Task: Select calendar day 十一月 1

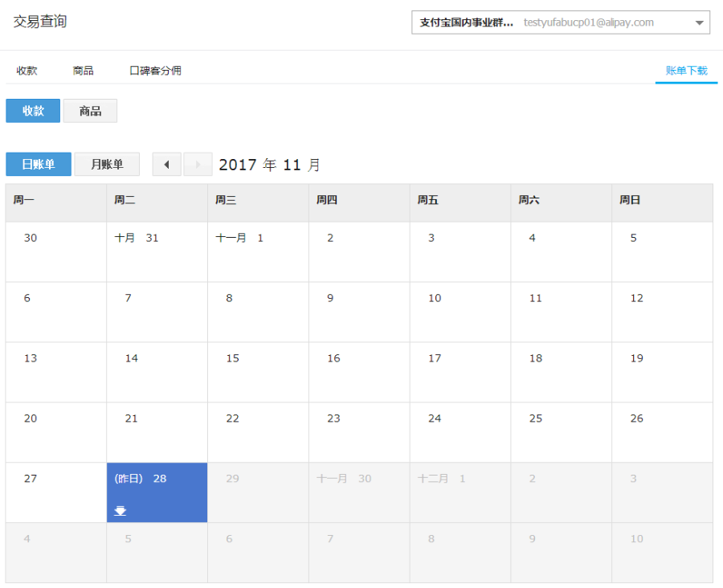Action: (258, 252)
